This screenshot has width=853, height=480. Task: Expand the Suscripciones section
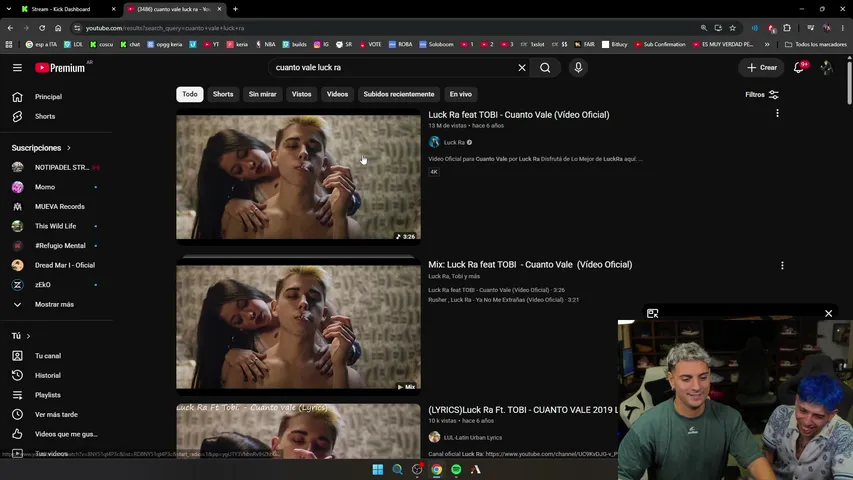41,148
